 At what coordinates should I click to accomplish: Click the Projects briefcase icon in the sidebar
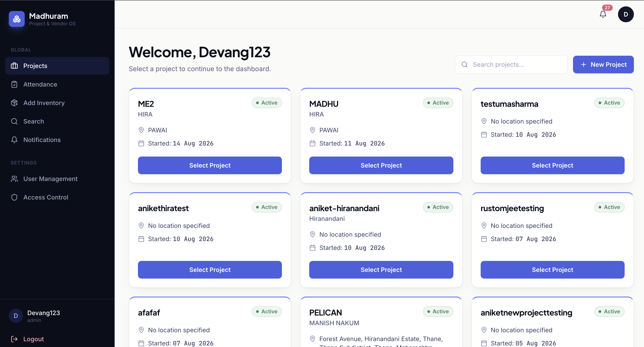[15, 66]
